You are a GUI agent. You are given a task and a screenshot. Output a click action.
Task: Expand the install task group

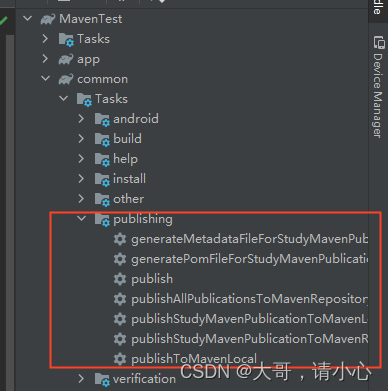point(81,178)
